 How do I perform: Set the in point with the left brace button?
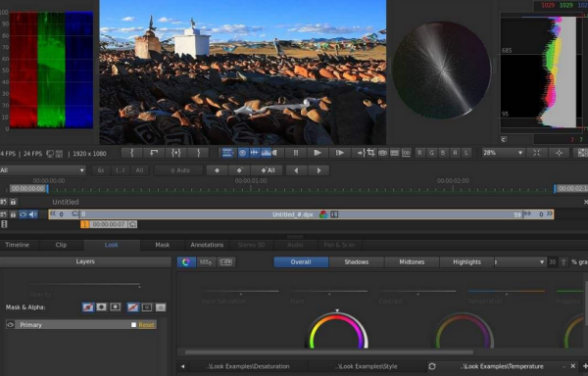[131, 153]
